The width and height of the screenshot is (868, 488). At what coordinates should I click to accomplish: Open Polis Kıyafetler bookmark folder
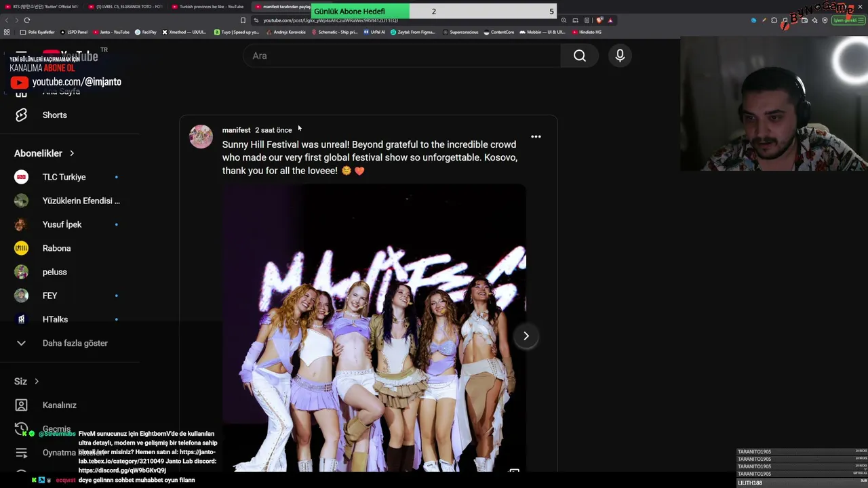point(37,32)
